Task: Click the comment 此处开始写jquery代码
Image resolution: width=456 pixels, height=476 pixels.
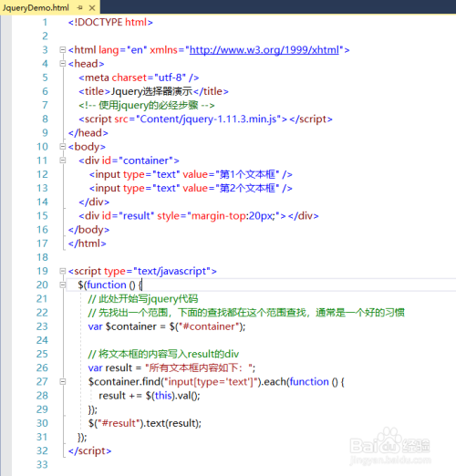Action: 143,299
